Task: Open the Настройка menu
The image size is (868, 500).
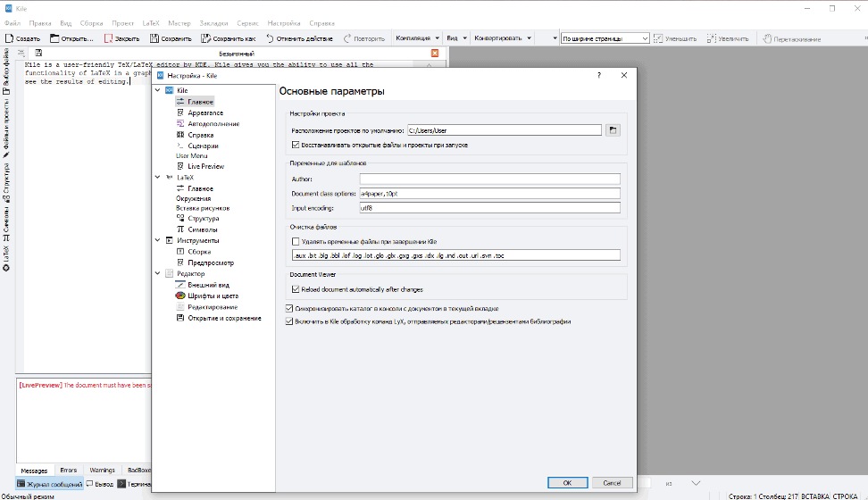Action: [x=284, y=23]
